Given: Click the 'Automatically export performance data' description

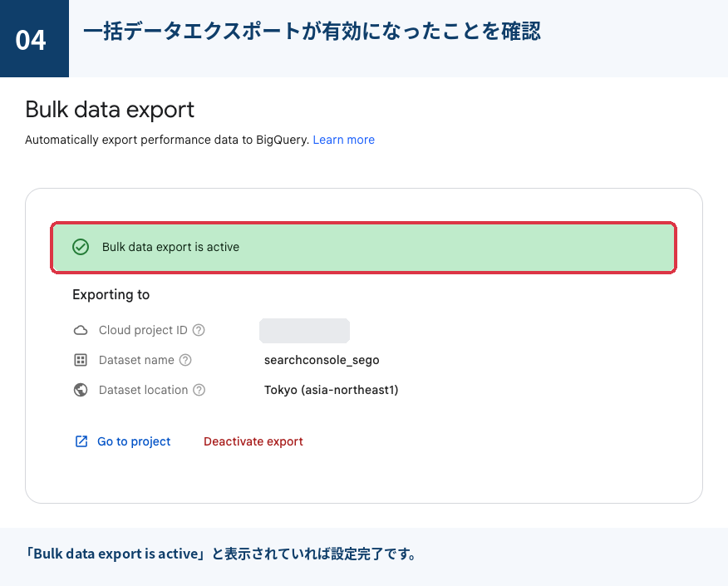Looking at the screenshot, I should pyautogui.click(x=167, y=140).
